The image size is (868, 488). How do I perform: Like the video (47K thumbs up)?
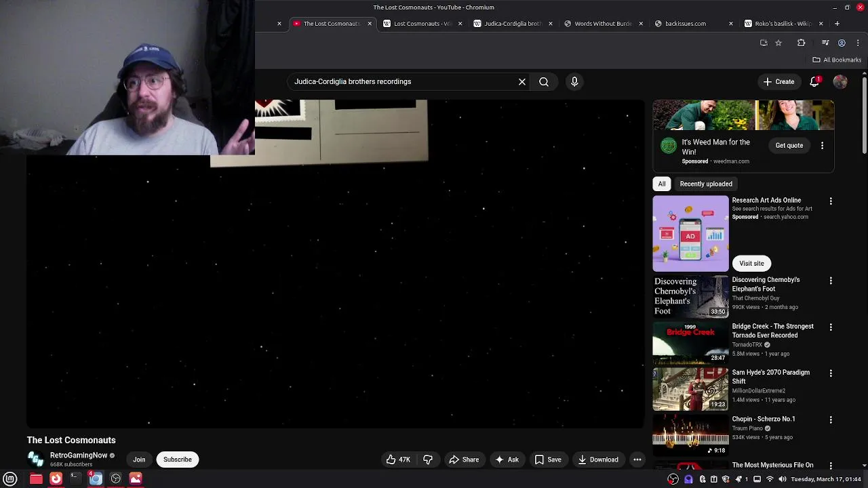[398, 460]
